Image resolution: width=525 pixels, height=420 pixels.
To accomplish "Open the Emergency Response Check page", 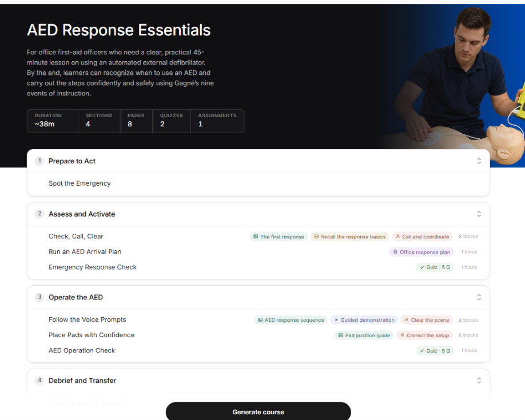I will 93,267.
